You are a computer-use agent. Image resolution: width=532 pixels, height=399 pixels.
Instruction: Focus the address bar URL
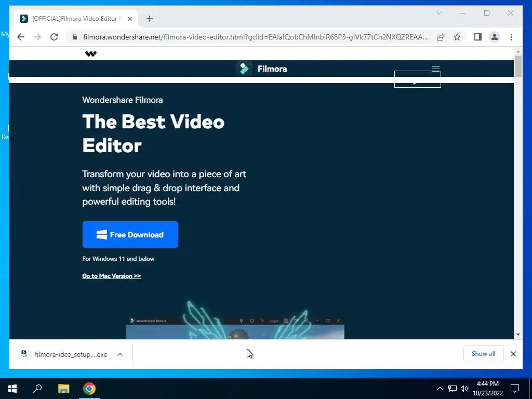pos(255,37)
